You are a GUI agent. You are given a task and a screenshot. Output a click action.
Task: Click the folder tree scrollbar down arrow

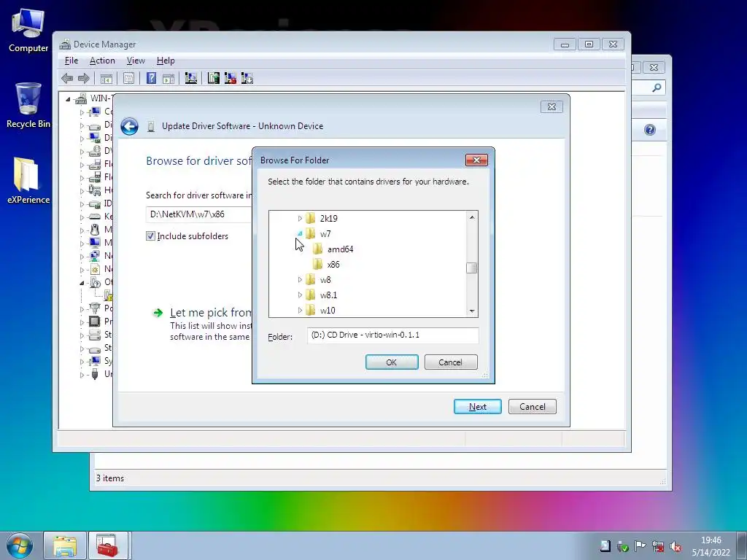pyautogui.click(x=472, y=311)
